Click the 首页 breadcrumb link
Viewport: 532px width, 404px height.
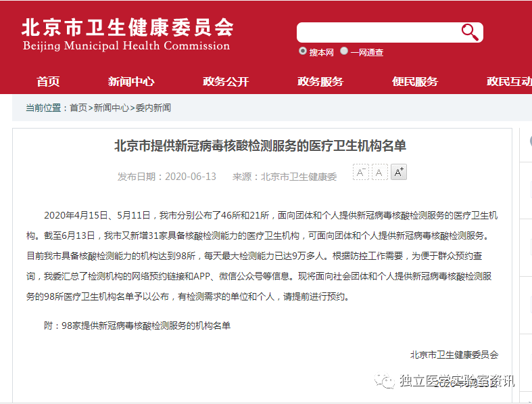tap(78, 108)
